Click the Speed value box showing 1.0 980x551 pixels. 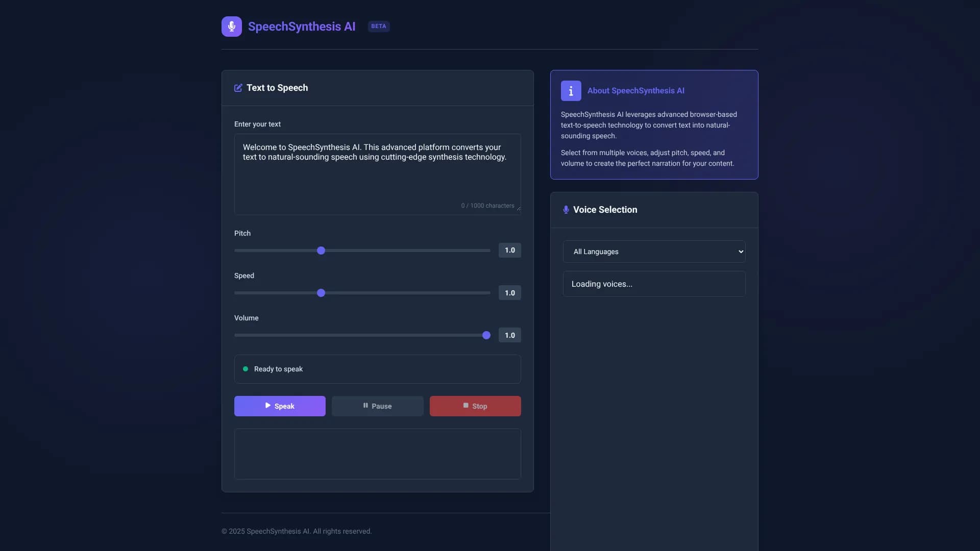coord(509,292)
